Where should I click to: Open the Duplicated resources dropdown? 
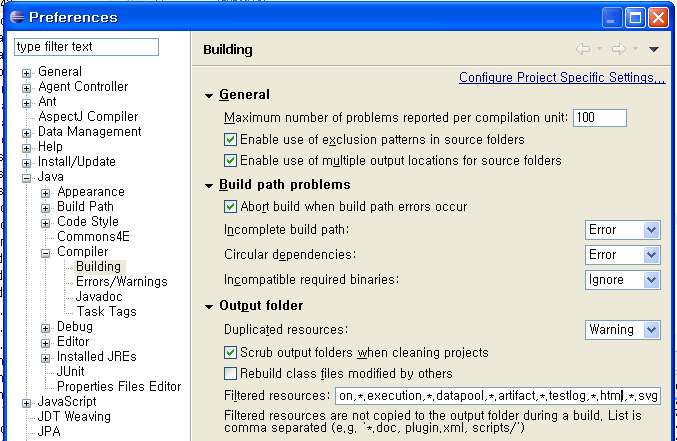click(623, 330)
